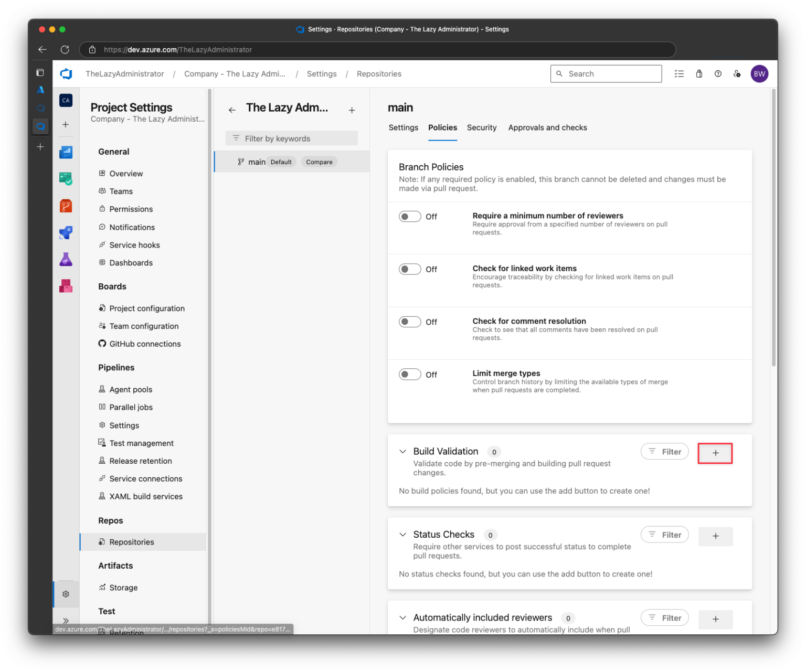Image resolution: width=806 pixels, height=672 pixels.
Task: Open Artifacts hub icon in sidebar
Action: click(x=66, y=286)
